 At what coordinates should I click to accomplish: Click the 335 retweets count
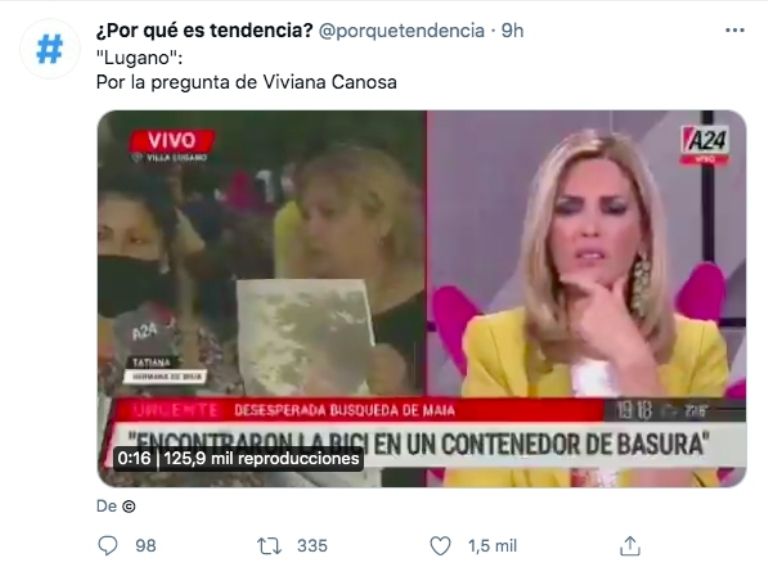coord(312,546)
